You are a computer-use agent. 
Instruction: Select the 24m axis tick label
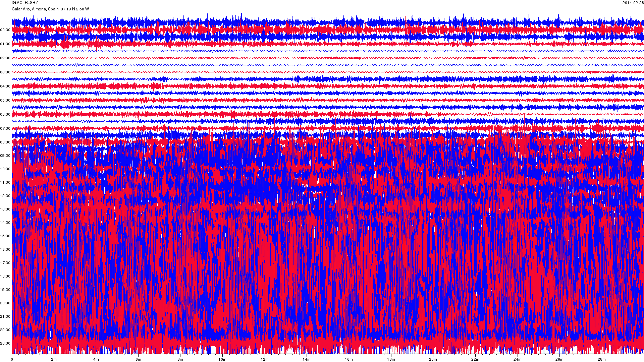pos(517,360)
